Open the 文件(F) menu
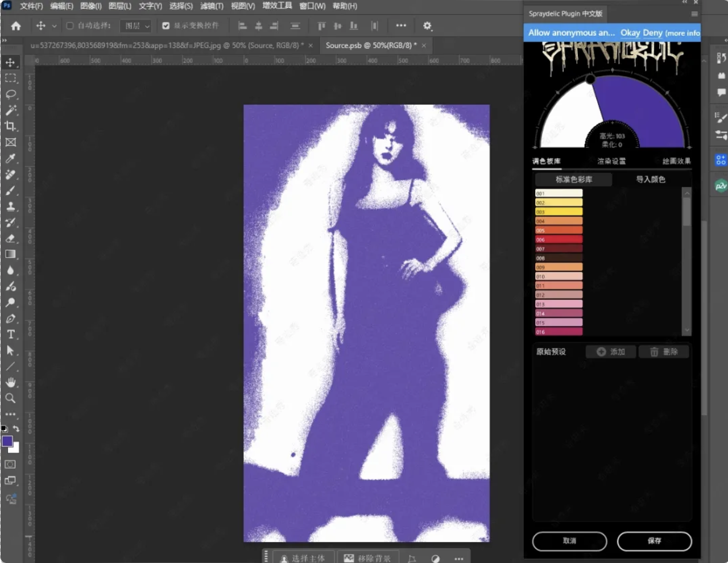728x563 pixels. point(31,6)
